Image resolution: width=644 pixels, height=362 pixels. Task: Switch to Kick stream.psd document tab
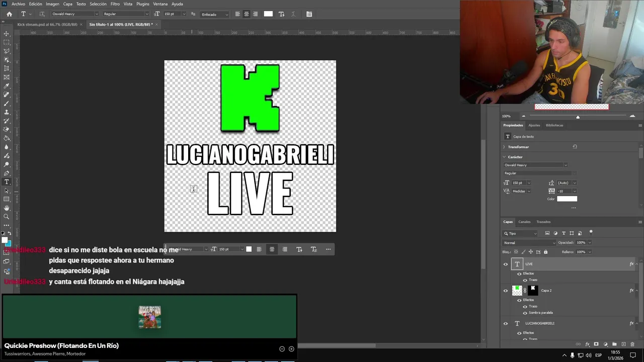point(47,24)
